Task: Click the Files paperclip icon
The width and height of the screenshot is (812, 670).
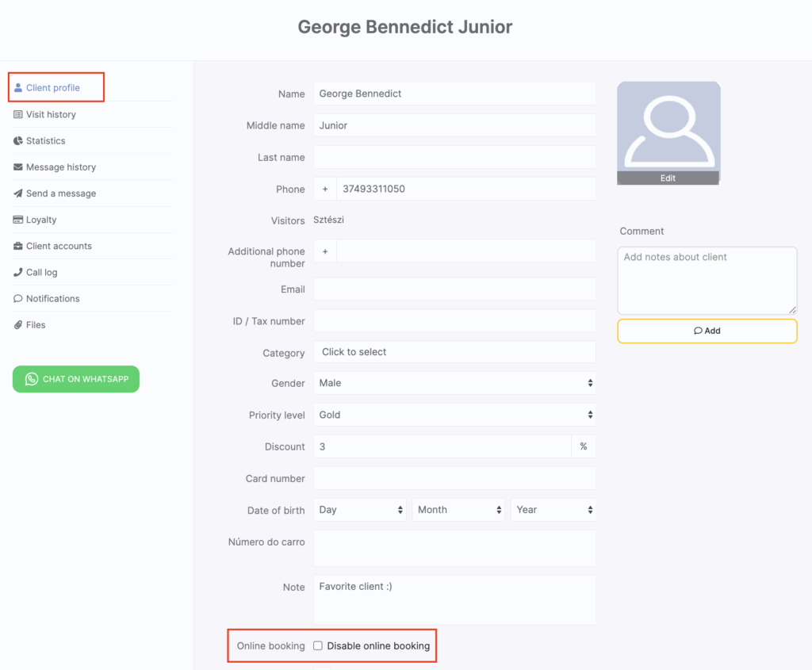Action: [x=18, y=325]
